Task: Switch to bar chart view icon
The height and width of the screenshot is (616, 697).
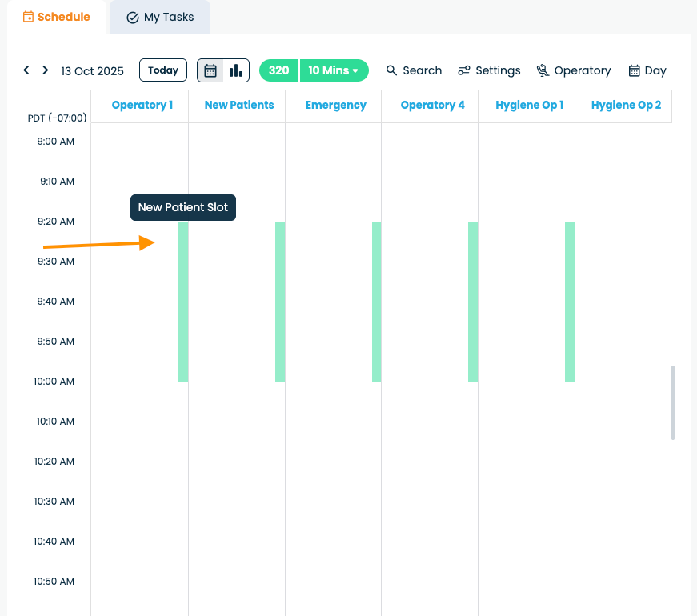Action: click(236, 70)
